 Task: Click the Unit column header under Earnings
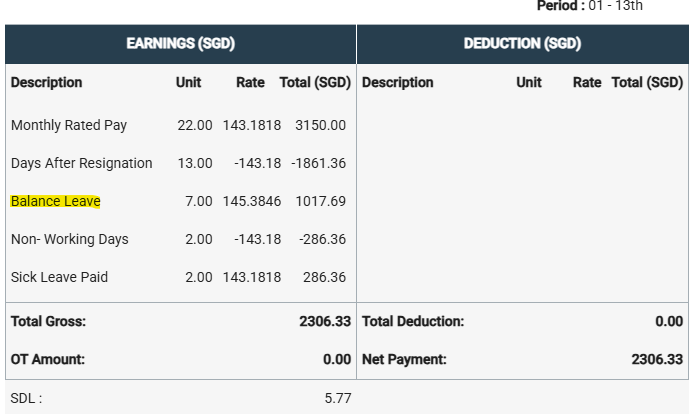188,82
